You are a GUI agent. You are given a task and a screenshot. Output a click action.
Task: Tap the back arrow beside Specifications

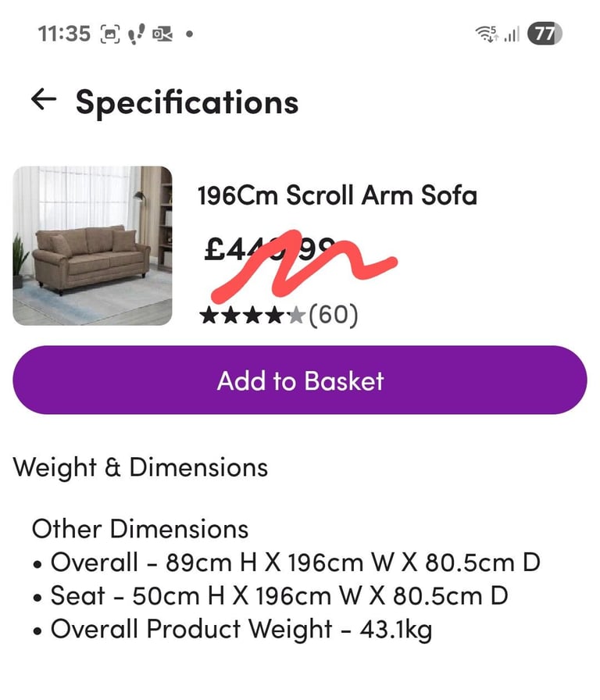tap(44, 99)
